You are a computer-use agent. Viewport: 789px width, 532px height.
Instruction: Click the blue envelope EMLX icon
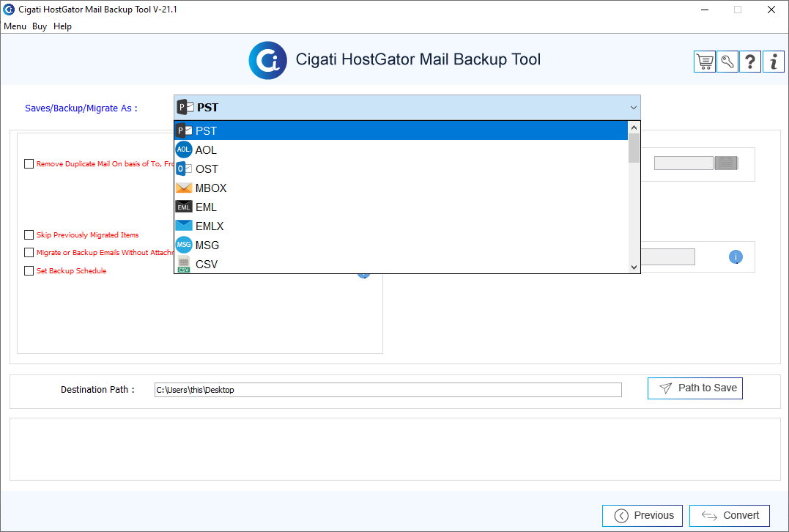click(184, 226)
